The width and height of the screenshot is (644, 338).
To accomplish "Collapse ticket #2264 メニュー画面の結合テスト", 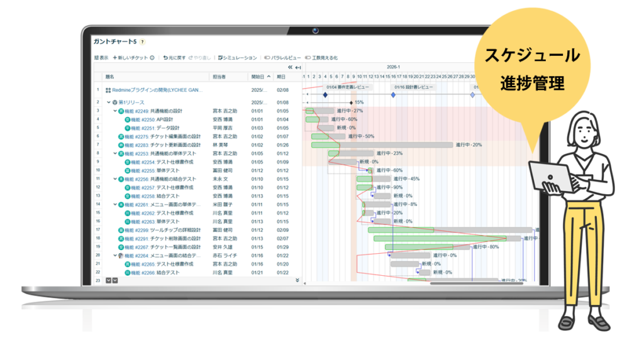I will [x=115, y=255].
